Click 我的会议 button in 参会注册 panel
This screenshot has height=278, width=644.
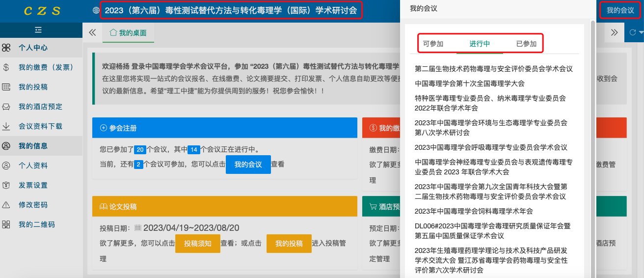tap(248, 165)
